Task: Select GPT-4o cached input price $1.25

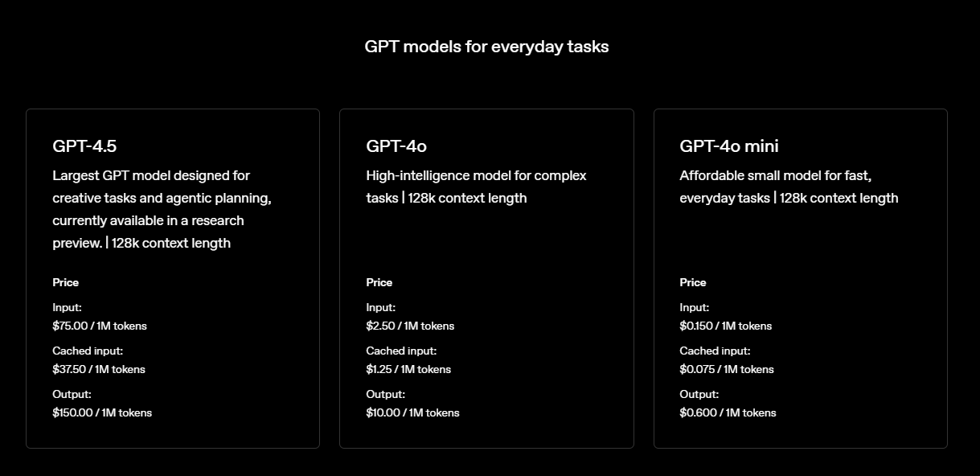Action: click(x=408, y=370)
